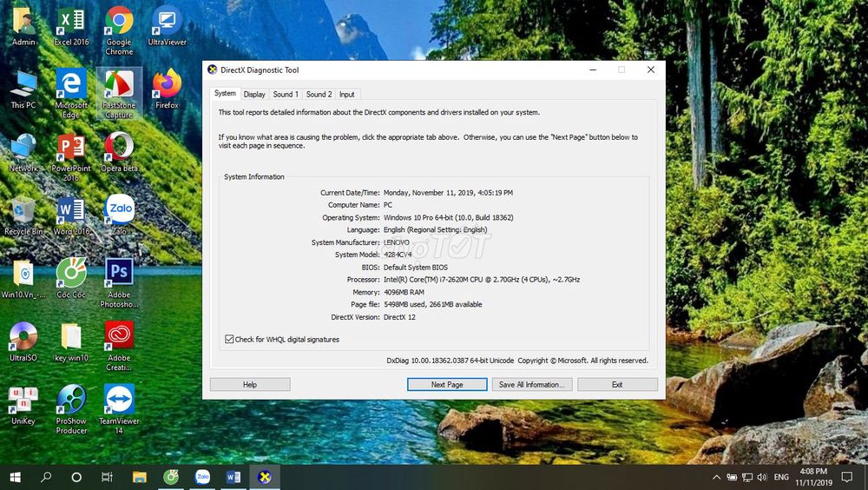Open the taskbar clock showing 4:08 PM
The width and height of the screenshot is (868, 490).
[814, 477]
